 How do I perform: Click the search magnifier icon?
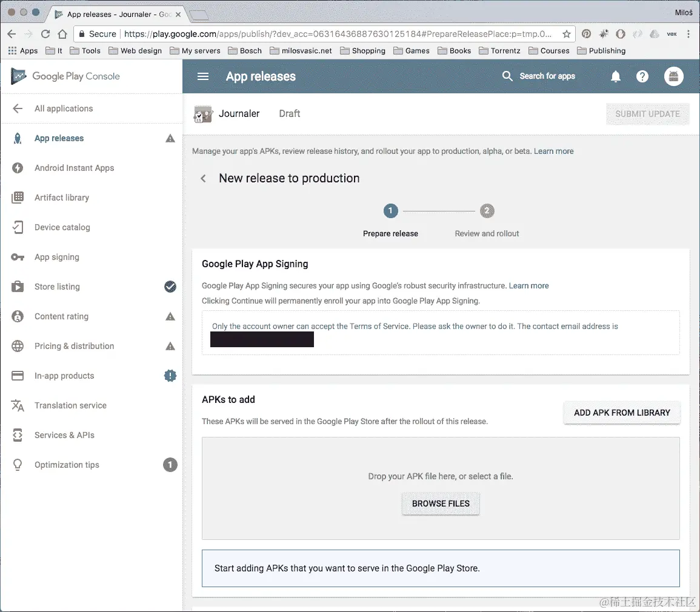click(507, 76)
